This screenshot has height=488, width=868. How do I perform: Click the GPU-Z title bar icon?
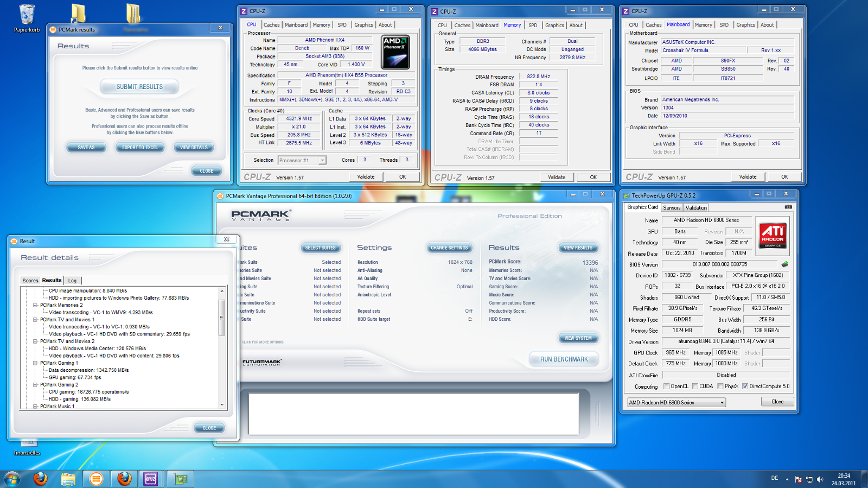(627, 195)
